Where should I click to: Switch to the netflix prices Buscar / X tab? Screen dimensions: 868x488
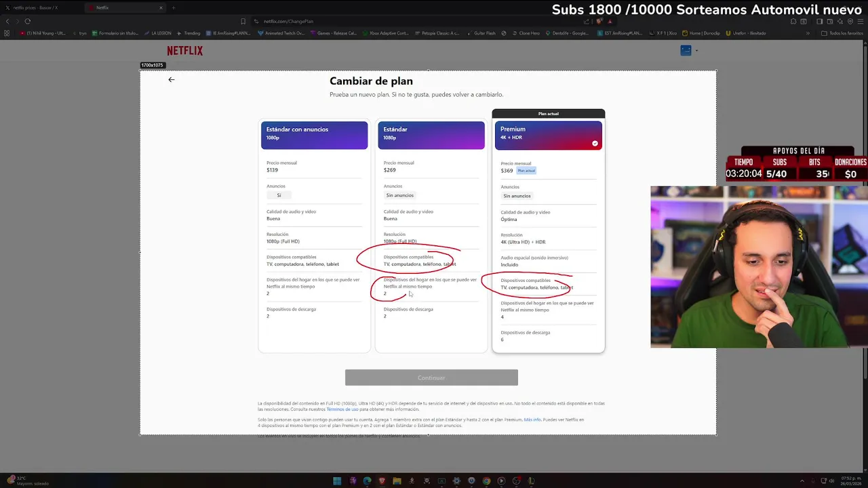click(x=41, y=7)
